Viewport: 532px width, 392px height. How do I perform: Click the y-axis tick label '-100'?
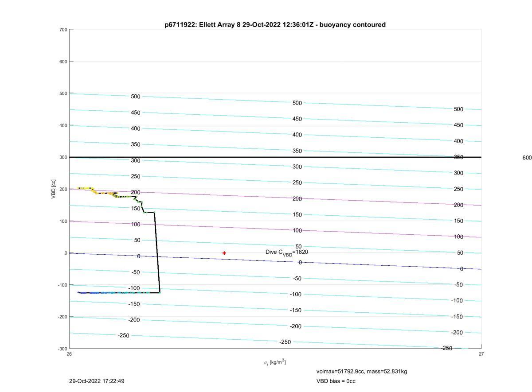coord(62,285)
